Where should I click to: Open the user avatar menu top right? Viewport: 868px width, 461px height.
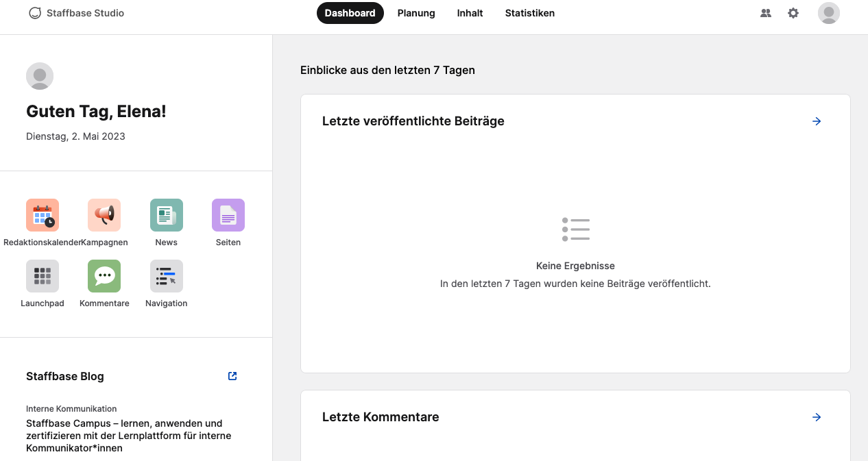pos(829,13)
